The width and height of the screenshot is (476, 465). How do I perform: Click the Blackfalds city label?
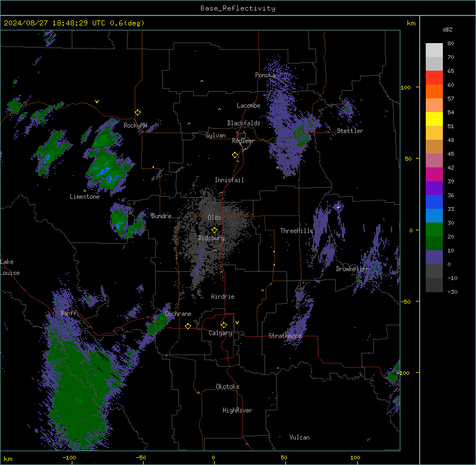(244, 123)
